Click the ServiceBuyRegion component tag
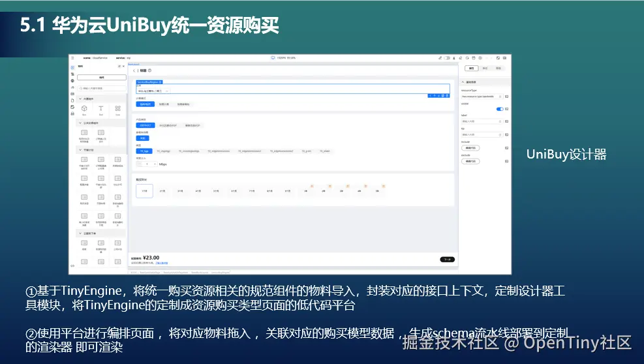This screenshot has height=364, width=644. pyautogui.click(x=149, y=82)
